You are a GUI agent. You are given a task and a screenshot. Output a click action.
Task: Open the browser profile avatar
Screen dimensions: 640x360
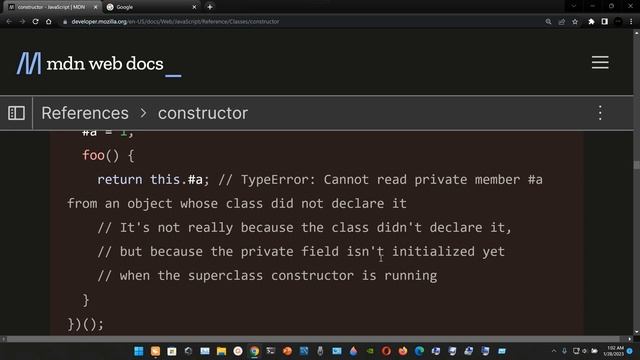tap(618, 22)
